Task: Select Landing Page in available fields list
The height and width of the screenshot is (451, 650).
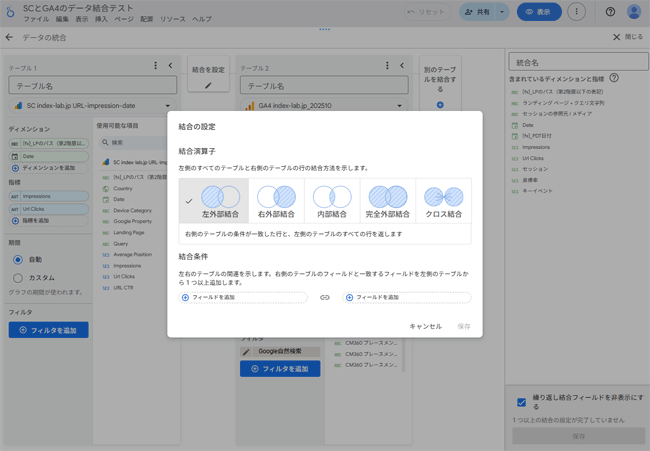Action: coord(129,233)
